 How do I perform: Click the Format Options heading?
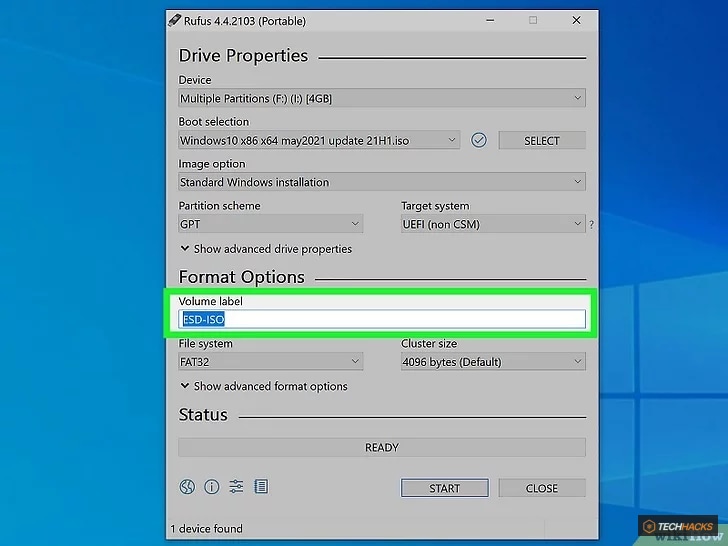click(241, 277)
